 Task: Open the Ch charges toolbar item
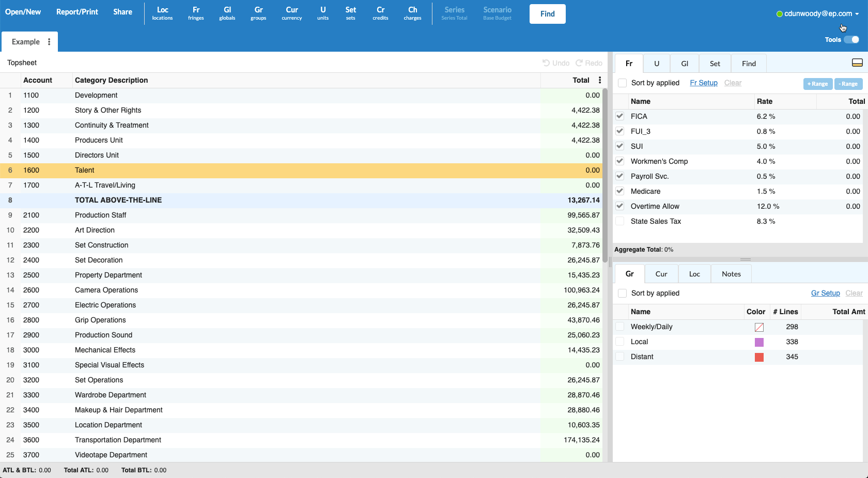(x=412, y=13)
